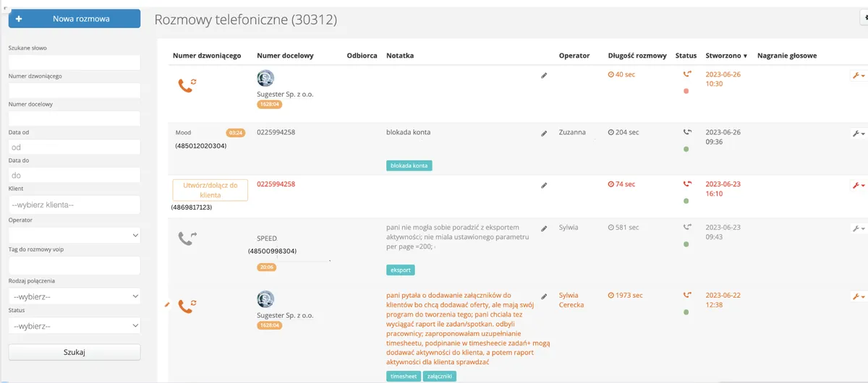Click the green status dot in the 09:36 row
Image resolution: width=868 pixels, height=383 pixels.
click(686, 149)
